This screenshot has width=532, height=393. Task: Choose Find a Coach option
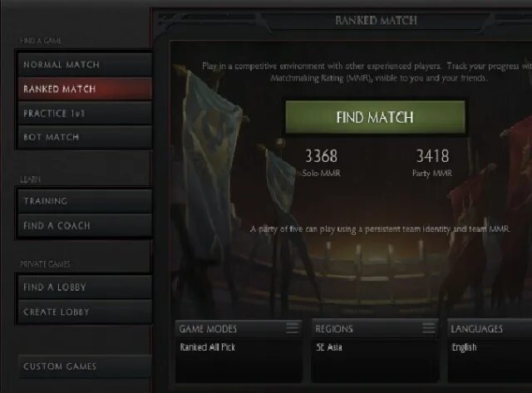(x=85, y=225)
